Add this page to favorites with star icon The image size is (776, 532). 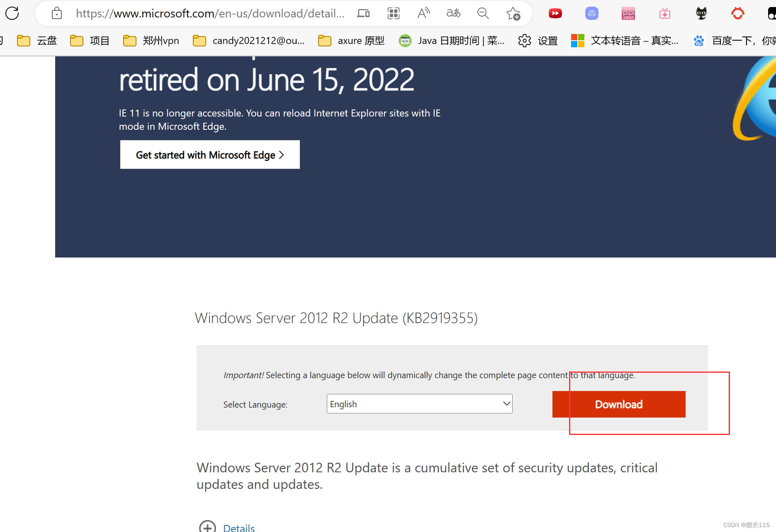pos(513,13)
